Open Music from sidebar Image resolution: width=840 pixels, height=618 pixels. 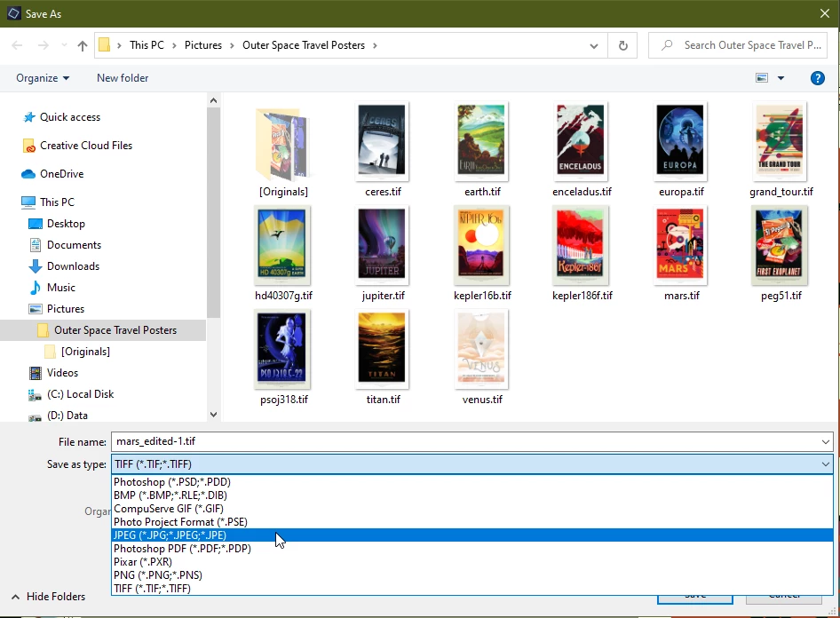[60, 288]
